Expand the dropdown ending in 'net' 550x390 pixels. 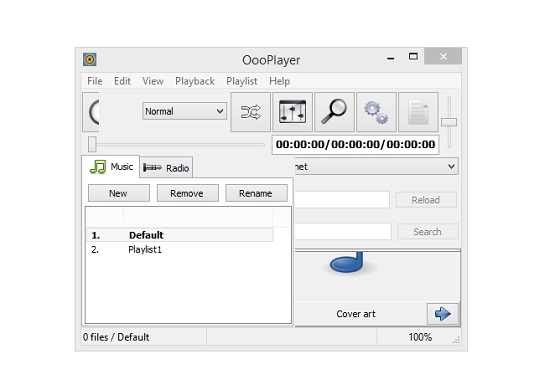pyautogui.click(x=376, y=166)
